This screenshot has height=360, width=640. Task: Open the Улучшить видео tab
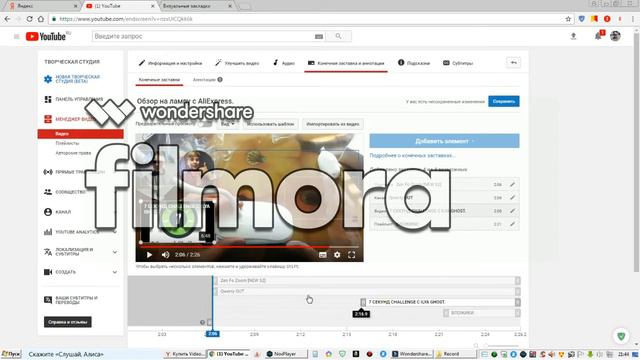237,63
